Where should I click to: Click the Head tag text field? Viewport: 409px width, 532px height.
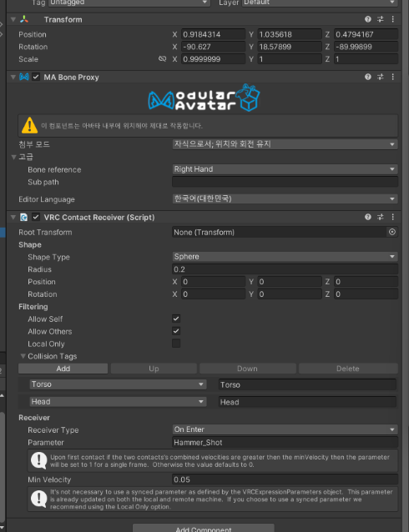click(x=307, y=402)
